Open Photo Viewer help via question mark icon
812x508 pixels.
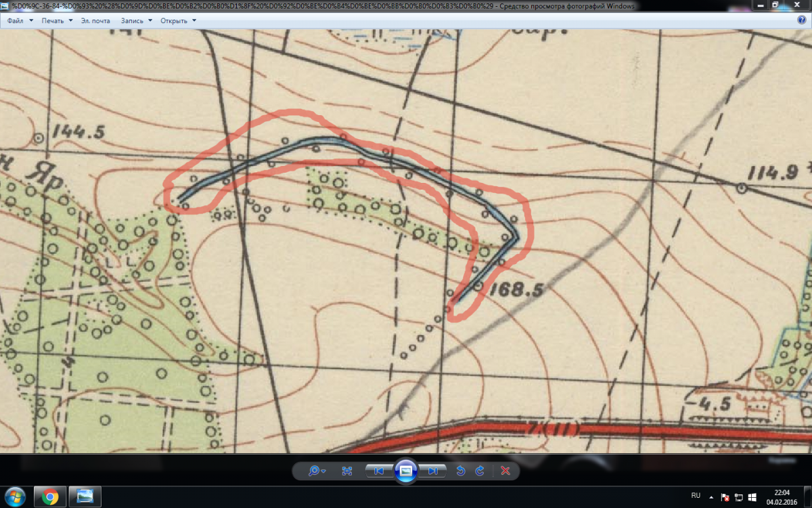(802, 20)
